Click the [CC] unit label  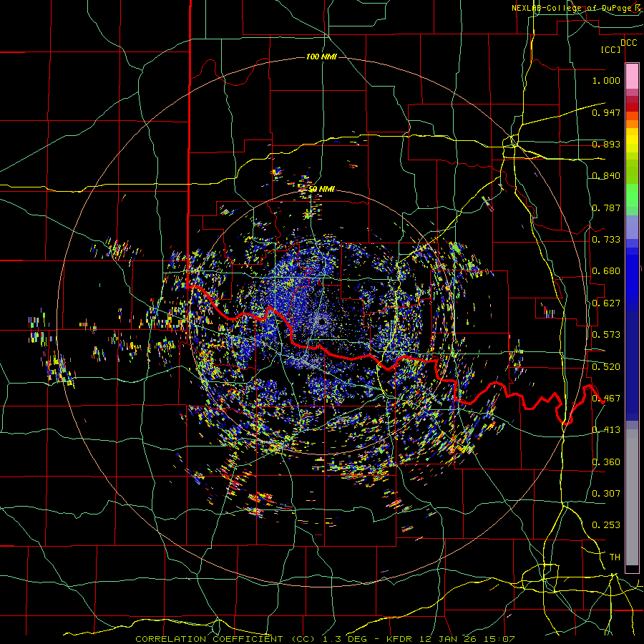pos(611,49)
